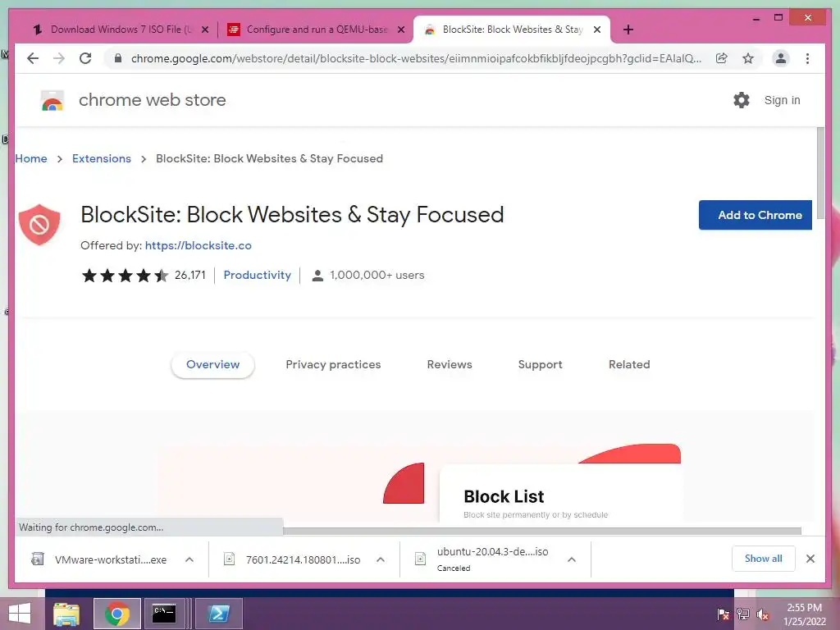
Task: Open the Support tab
Action: tap(540, 365)
